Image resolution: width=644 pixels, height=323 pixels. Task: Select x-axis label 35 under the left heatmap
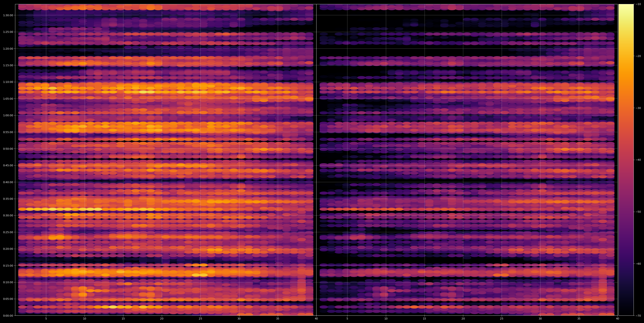coord(278,319)
